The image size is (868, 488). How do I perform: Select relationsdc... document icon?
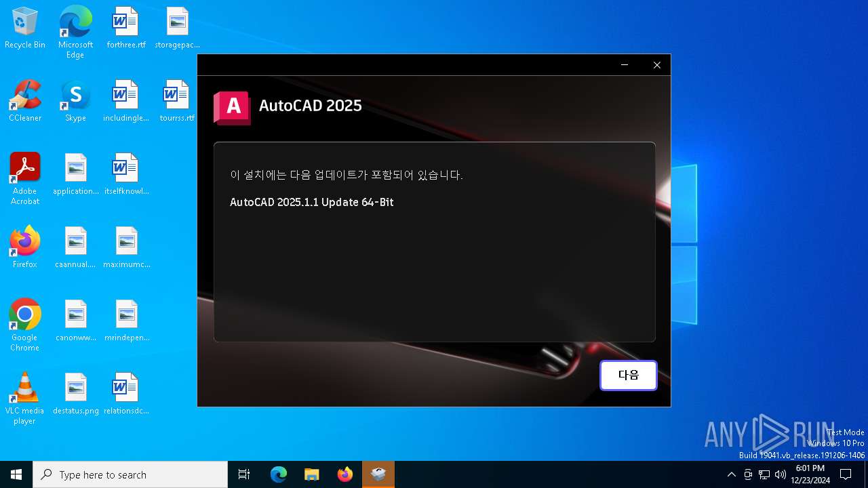tap(126, 394)
